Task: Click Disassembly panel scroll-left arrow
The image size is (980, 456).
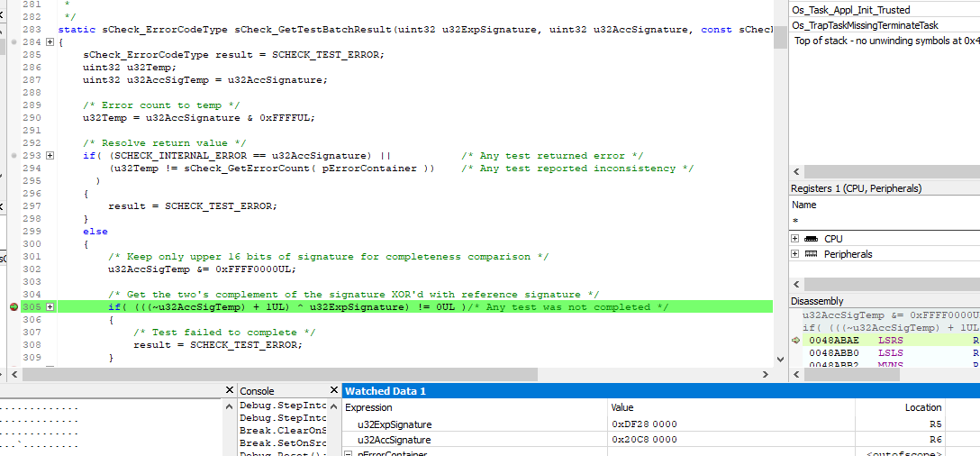Action: (796, 375)
